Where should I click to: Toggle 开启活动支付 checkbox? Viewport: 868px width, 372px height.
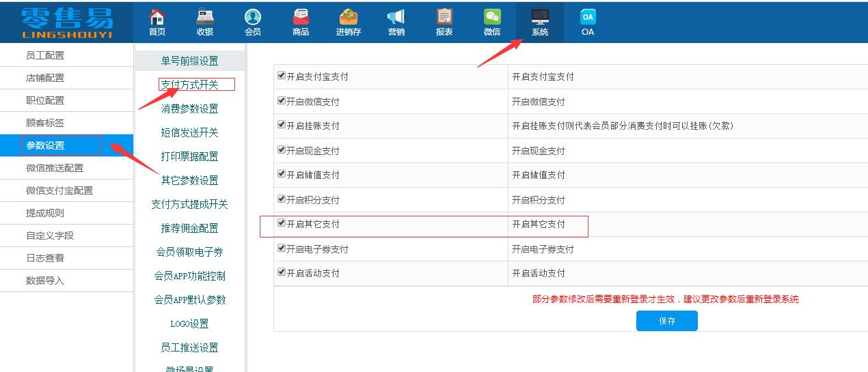(282, 272)
